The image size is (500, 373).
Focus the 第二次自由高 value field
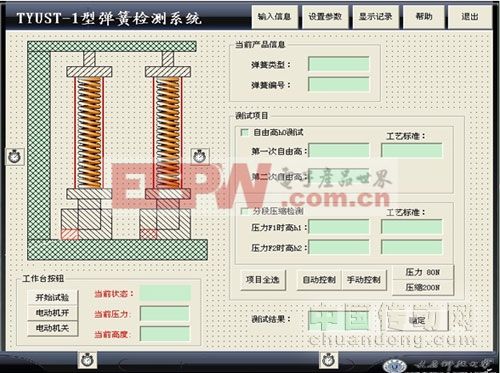[x=339, y=177]
